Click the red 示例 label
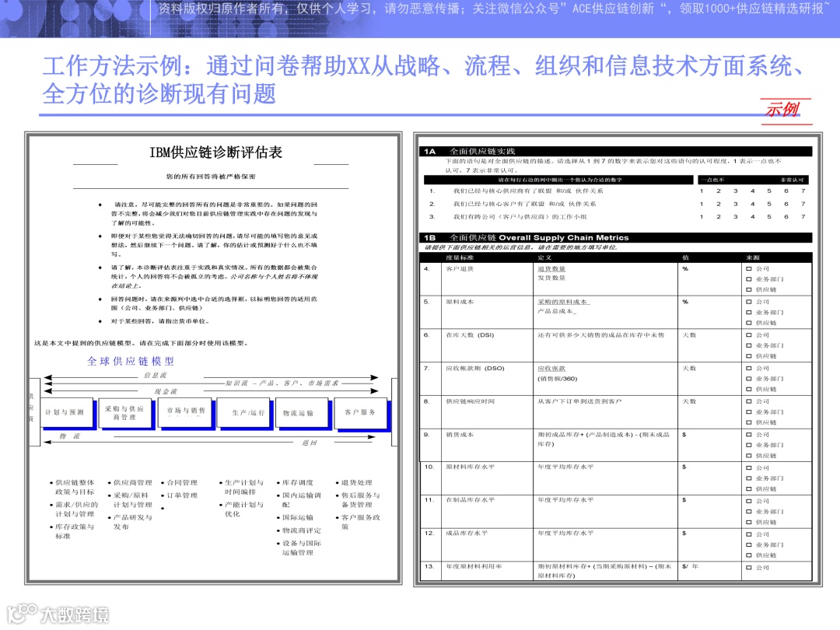Screen dimensions: 840x630 pos(782,110)
